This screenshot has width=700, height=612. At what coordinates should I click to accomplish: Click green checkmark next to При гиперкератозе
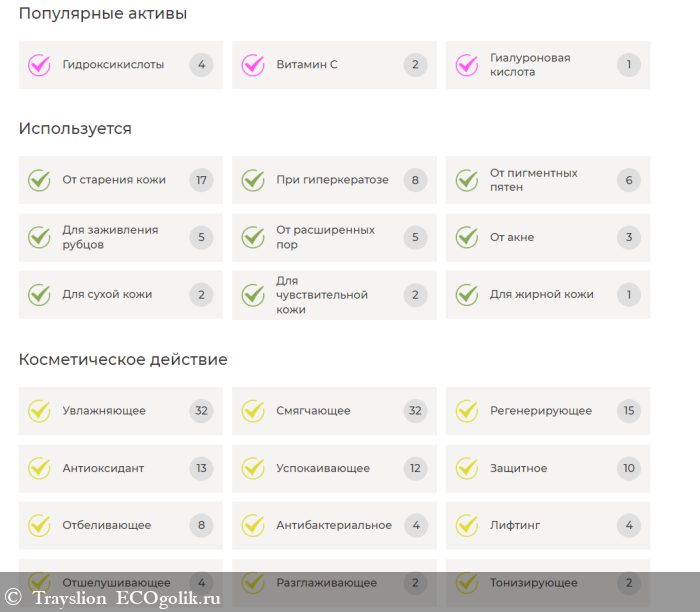point(253,180)
